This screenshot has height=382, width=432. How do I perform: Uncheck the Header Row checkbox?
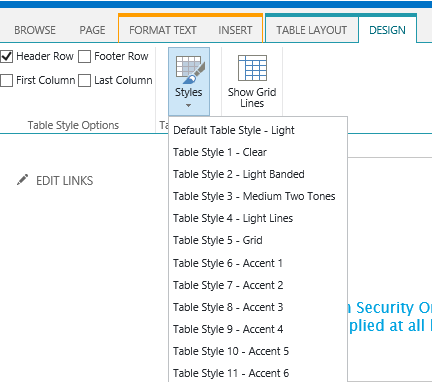click(x=7, y=56)
